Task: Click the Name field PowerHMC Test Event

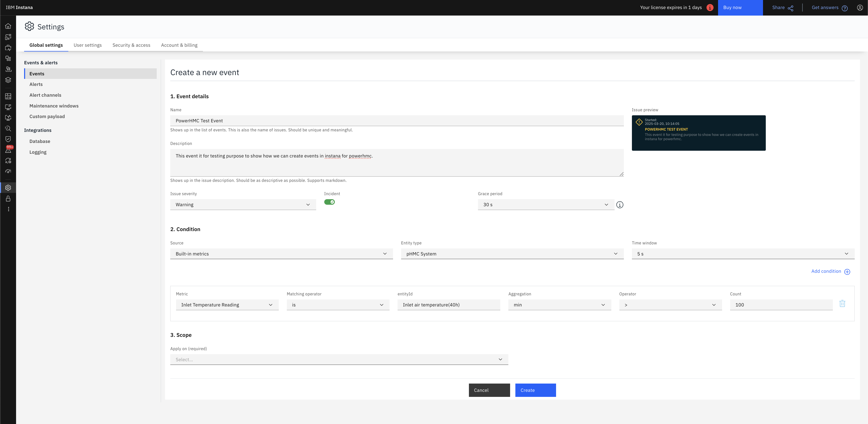Action: (397, 121)
